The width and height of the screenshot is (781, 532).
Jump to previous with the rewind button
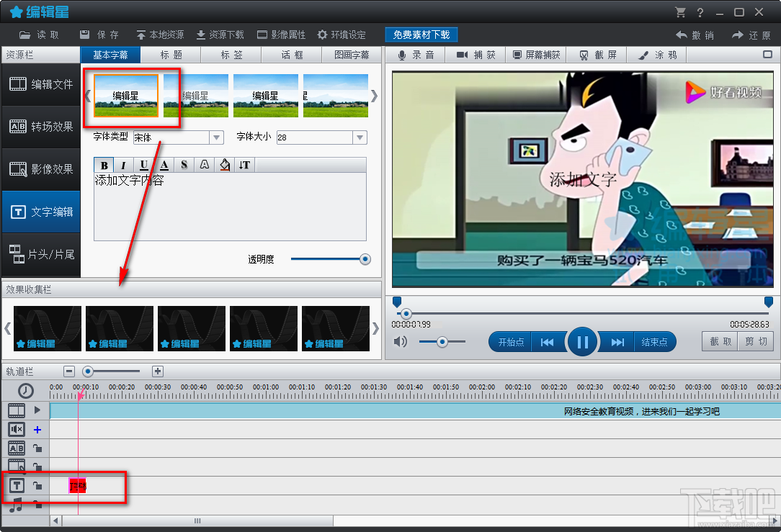[548, 343]
